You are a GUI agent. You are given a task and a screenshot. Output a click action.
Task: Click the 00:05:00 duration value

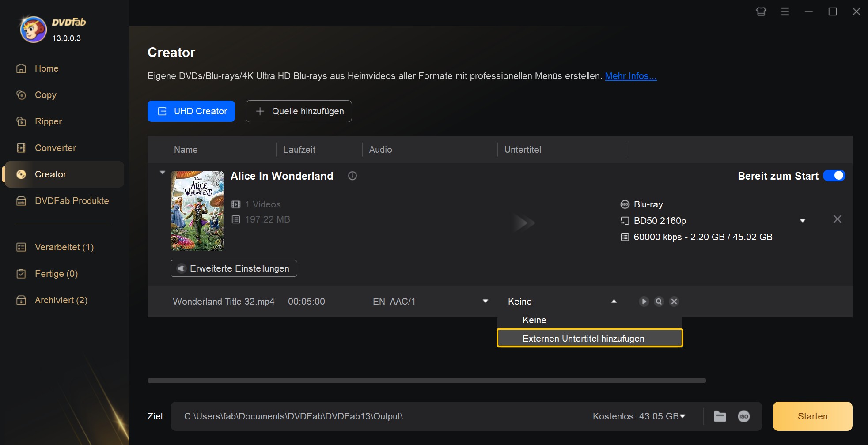pyautogui.click(x=307, y=302)
